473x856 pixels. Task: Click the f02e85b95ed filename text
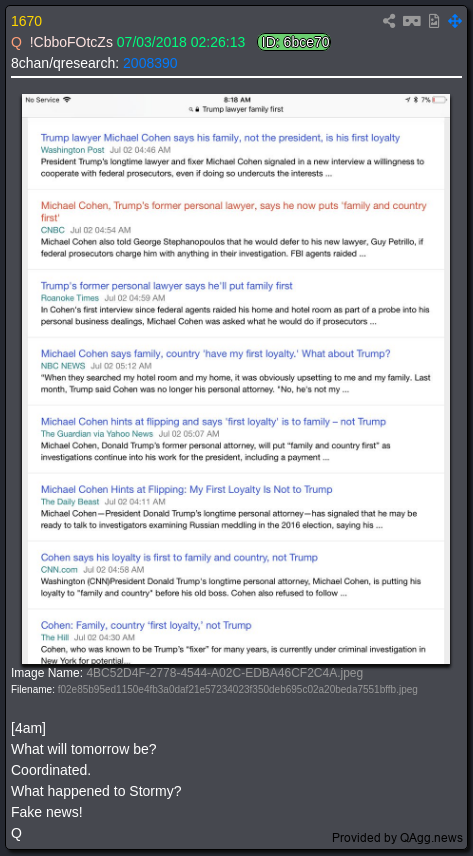[238, 689]
